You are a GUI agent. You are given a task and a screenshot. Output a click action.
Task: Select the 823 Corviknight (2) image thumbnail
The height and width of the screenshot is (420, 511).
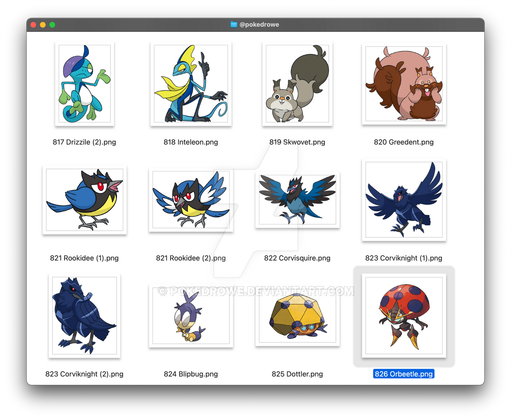[x=84, y=316]
